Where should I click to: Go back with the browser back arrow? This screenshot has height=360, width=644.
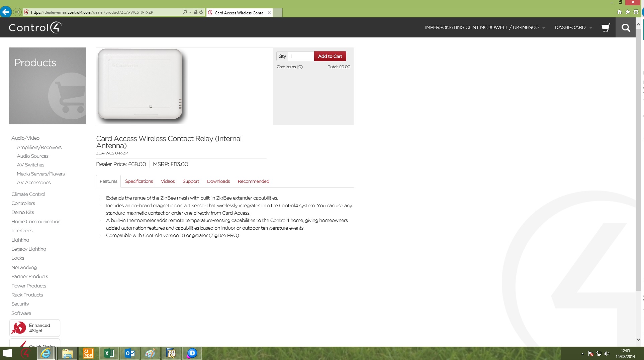(x=6, y=12)
